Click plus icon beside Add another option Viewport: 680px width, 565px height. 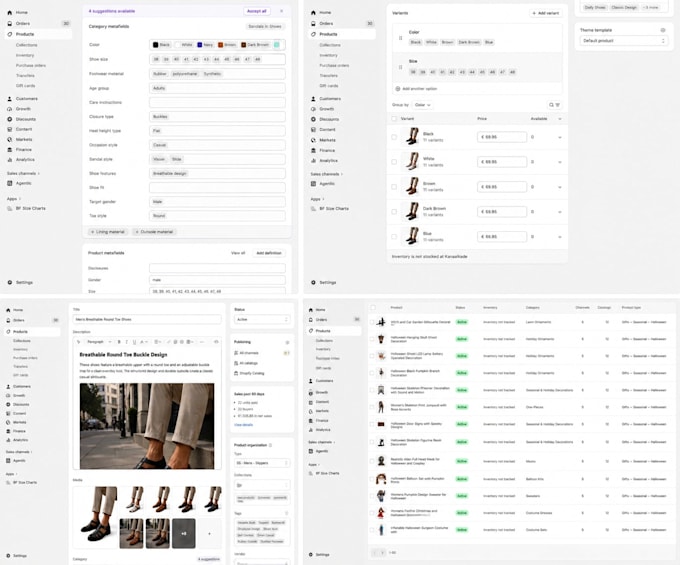[398, 88]
